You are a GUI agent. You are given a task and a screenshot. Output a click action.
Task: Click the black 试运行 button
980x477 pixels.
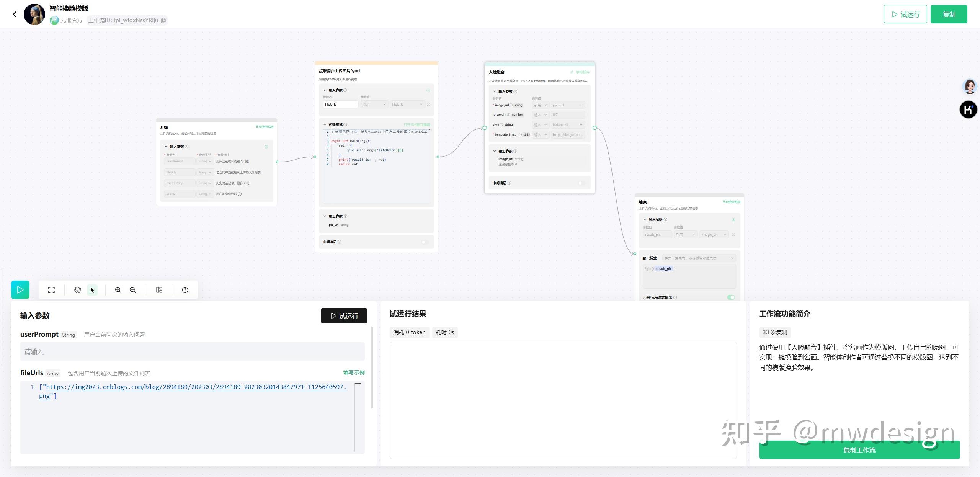pos(344,316)
